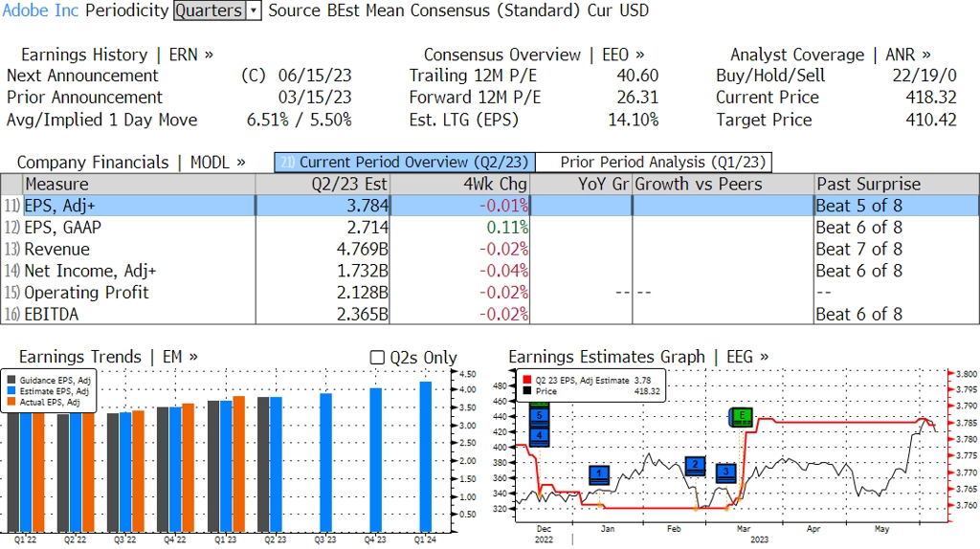Screen dimensions: 980x549
Task: Click the Revenue estimate value 4.769B
Action: (x=363, y=250)
